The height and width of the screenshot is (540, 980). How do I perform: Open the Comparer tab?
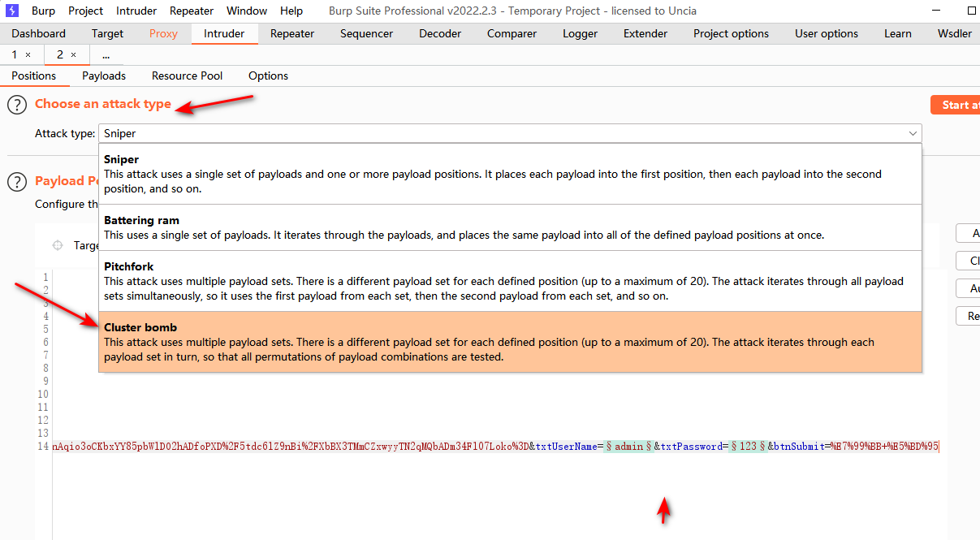point(512,33)
